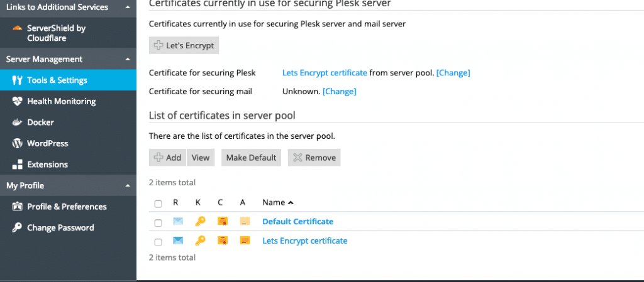Viewport: 644px width, 282px height.
Task: Collapse Links to Additional Services section
Action: (128, 8)
